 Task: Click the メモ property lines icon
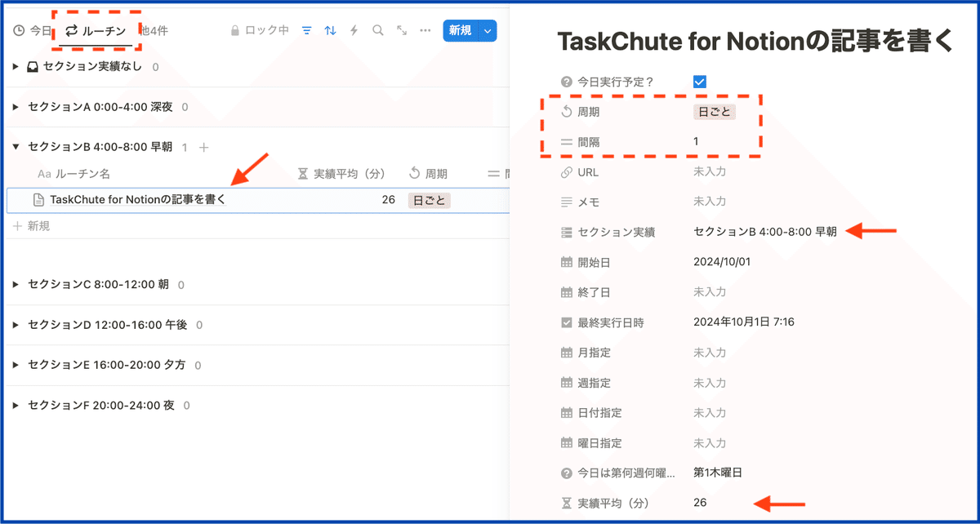[x=567, y=202]
